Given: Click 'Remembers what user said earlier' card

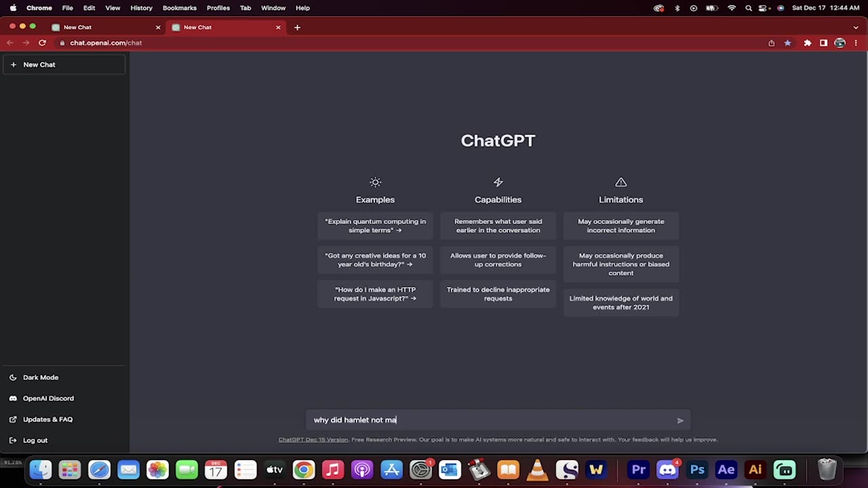Looking at the screenshot, I should [498, 226].
